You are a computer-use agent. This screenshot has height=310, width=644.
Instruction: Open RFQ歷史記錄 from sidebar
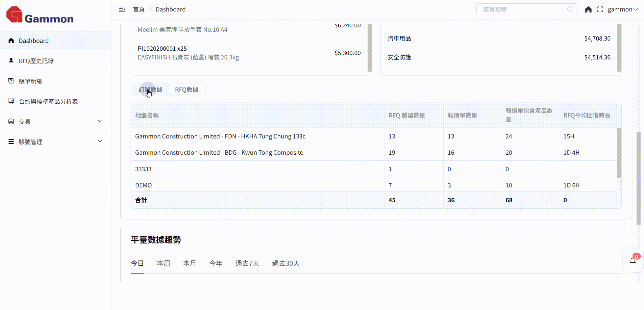(x=36, y=61)
